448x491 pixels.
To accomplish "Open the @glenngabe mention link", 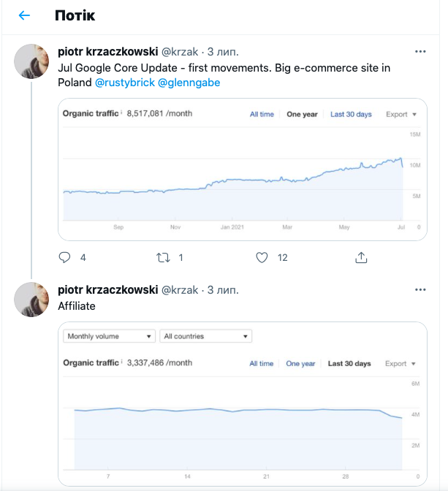I will point(189,83).
